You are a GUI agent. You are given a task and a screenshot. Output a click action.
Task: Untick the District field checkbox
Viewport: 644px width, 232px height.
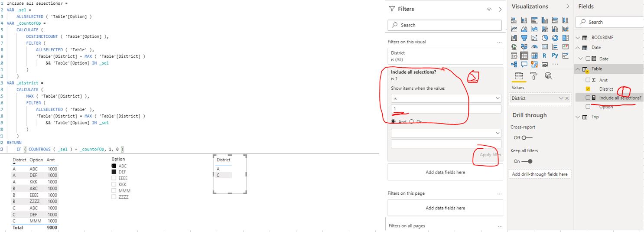coord(588,89)
